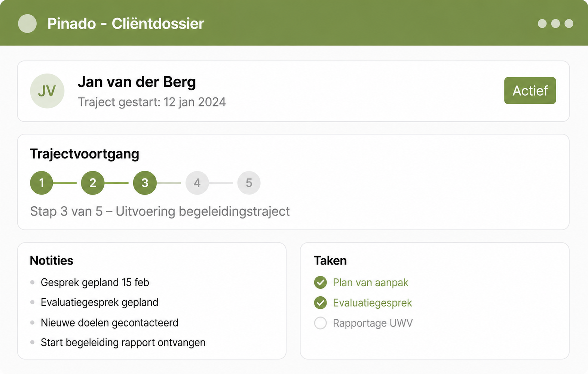588x374 pixels.
Task: Click the Taken section heading
Action: [x=330, y=260]
